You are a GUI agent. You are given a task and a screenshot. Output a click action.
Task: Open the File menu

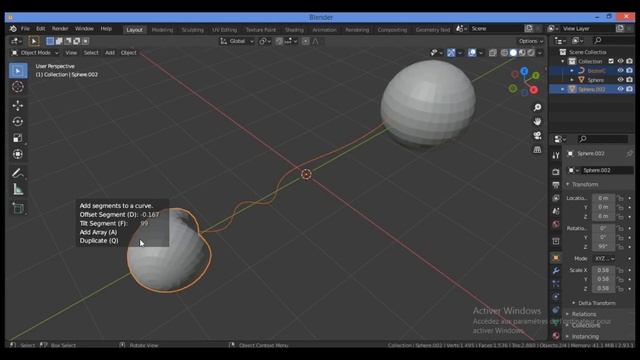25,29
